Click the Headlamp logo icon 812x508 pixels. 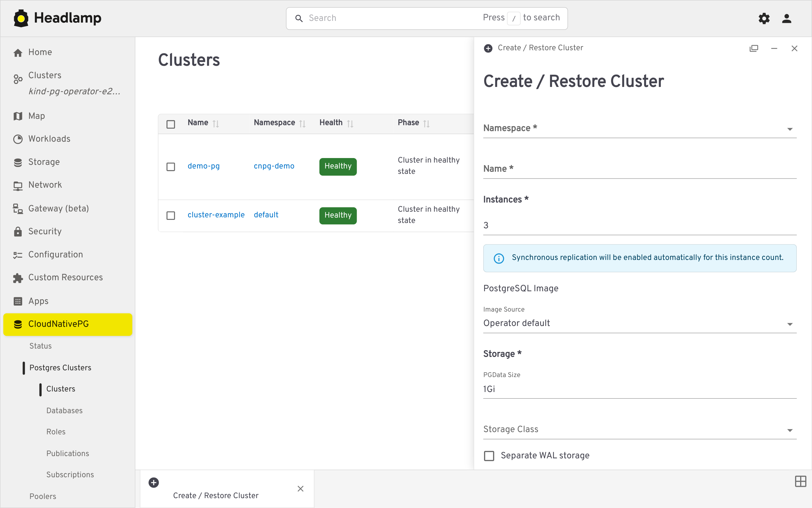tap(21, 18)
